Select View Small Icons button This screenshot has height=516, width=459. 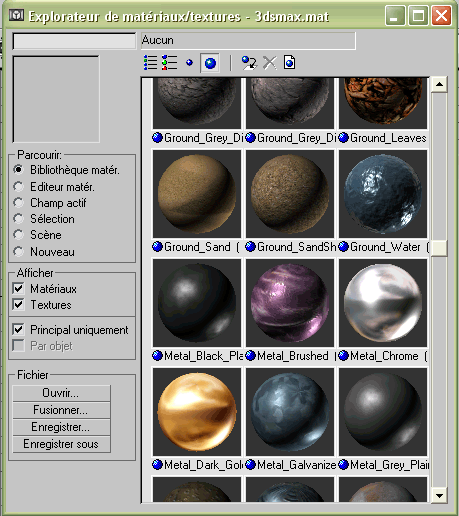click(x=189, y=63)
